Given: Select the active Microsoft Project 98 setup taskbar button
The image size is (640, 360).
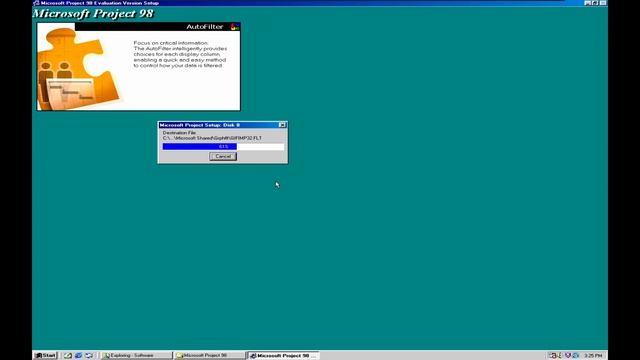Looking at the screenshot, I should click(283, 356).
